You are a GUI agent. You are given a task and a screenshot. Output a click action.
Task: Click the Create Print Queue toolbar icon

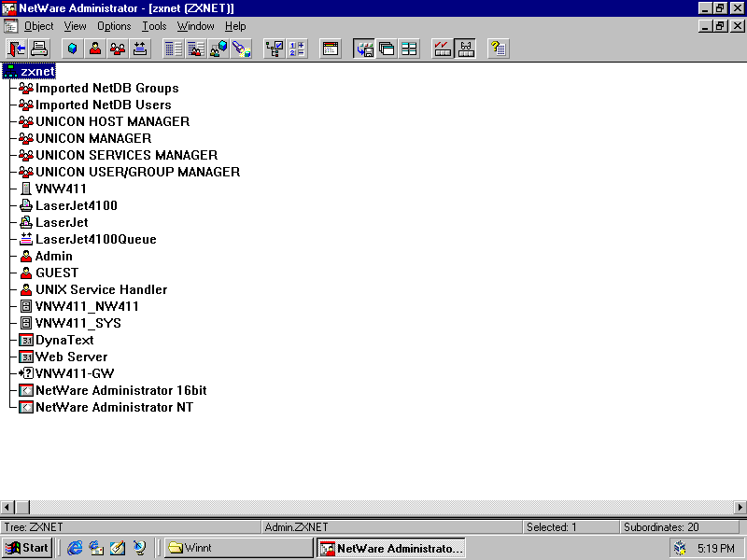click(x=139, y=49)
